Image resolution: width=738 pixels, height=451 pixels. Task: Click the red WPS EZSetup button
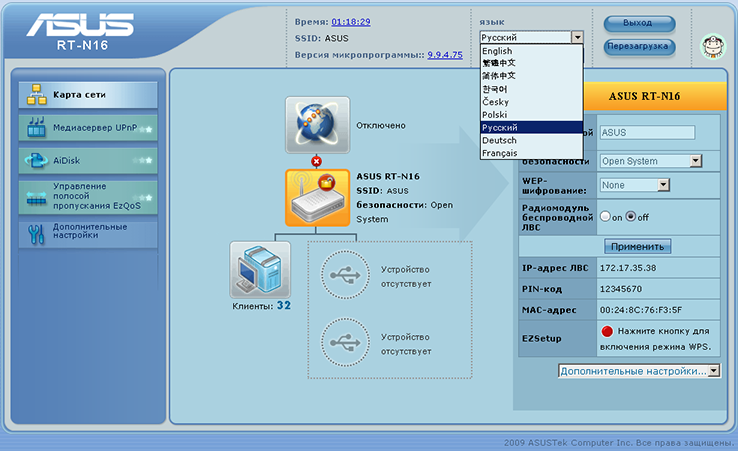tap(607, 331)
